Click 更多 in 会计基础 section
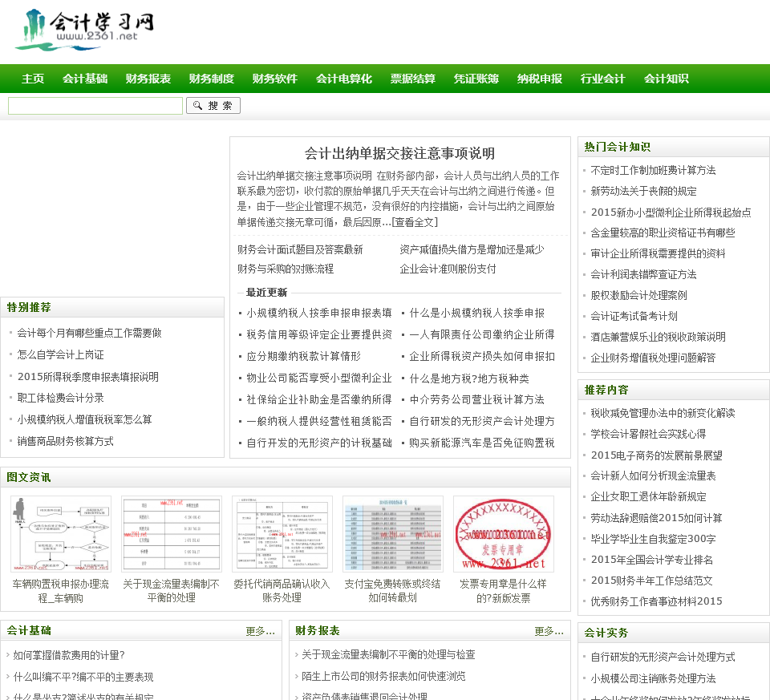Viewport: 770px width, 700px height. pyautogui.click(x=260, y=631)
